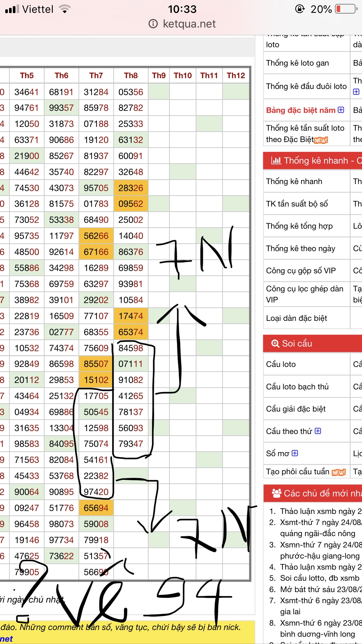Click group icon in Các chủ đề mới header
362x644 pixels.
point(276,493)
